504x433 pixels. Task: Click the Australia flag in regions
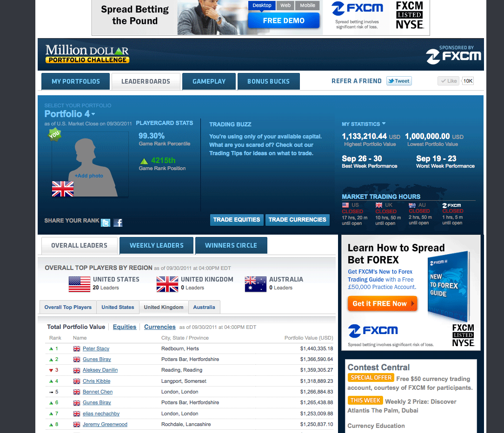(256, 284)
